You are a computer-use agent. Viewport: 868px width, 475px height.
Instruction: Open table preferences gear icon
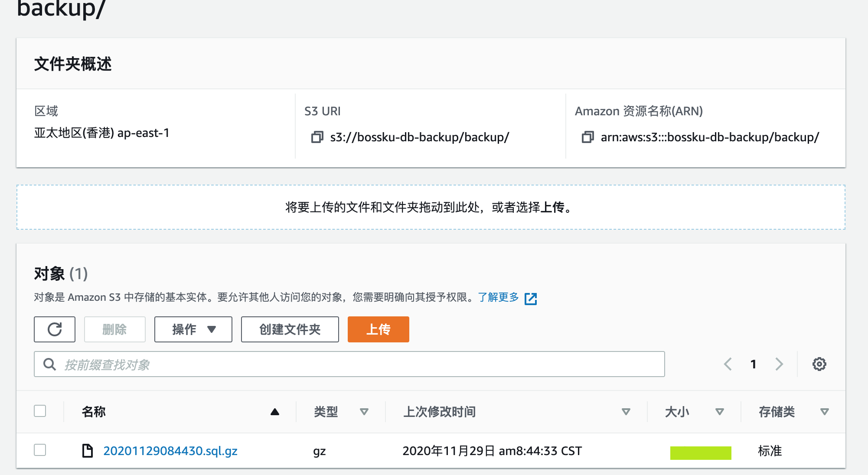click(819, 364)
